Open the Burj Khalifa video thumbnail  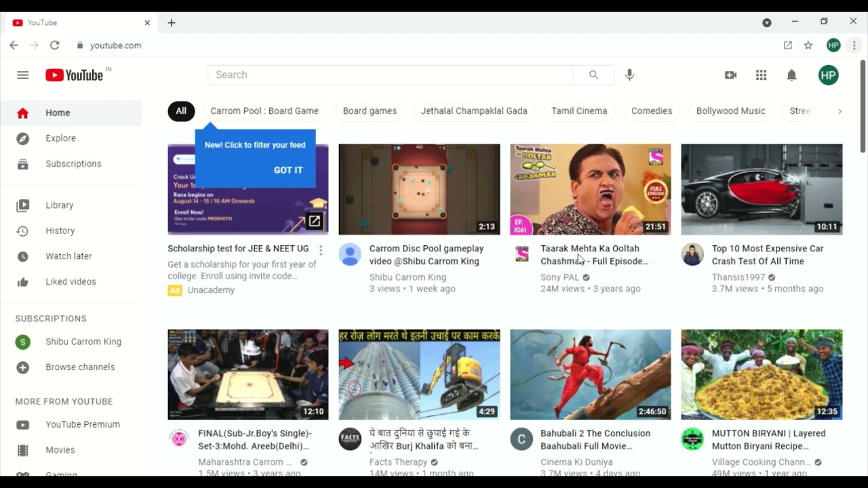point(419,375)
